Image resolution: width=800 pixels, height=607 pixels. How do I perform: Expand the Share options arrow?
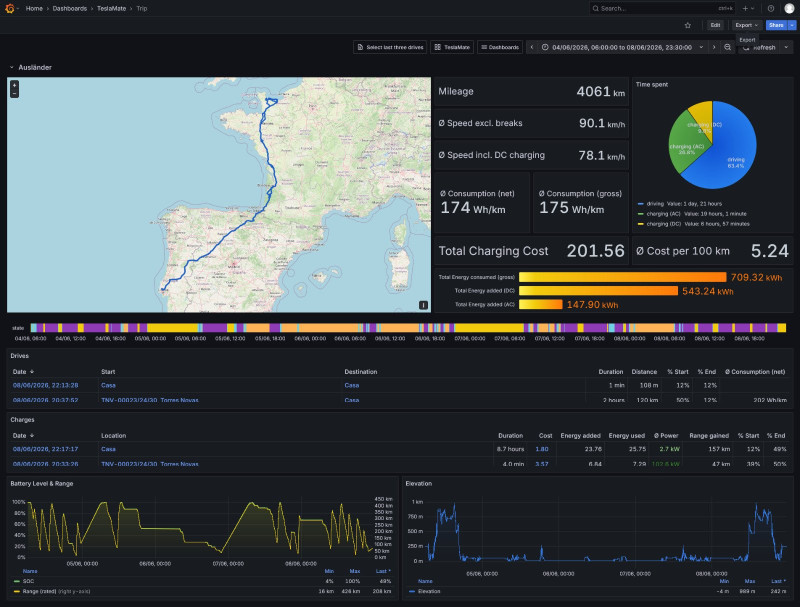click(x=792, y=25)
